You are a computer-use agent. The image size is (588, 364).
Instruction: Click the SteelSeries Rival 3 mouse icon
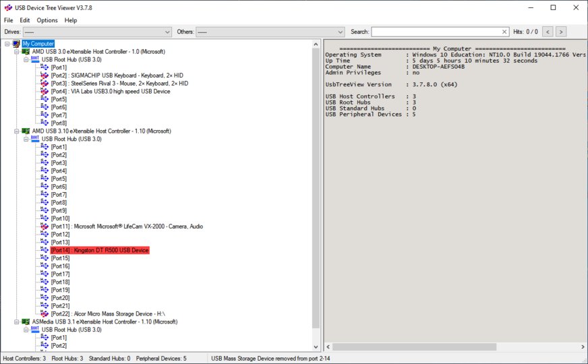click(45, 84)
